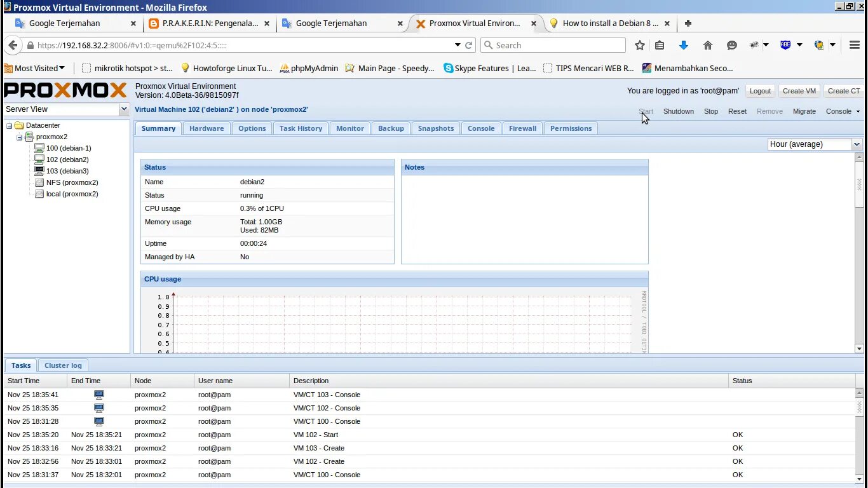
Task: Bookmark this page with the star icon
Action: [640, 45]
